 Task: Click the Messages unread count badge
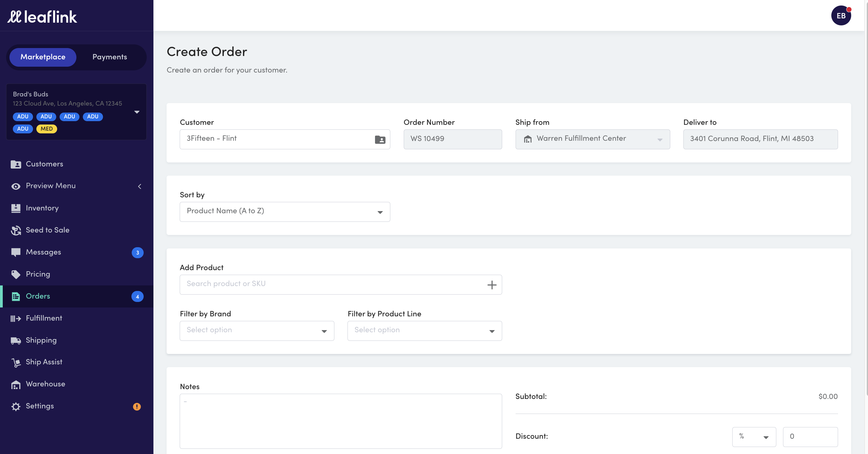click(138, 253)
